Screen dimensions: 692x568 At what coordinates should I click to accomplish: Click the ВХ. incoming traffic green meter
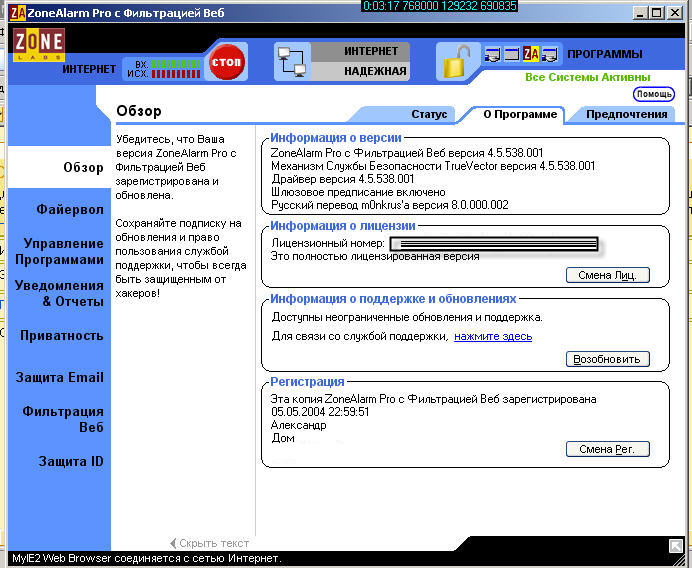point(176,64)
